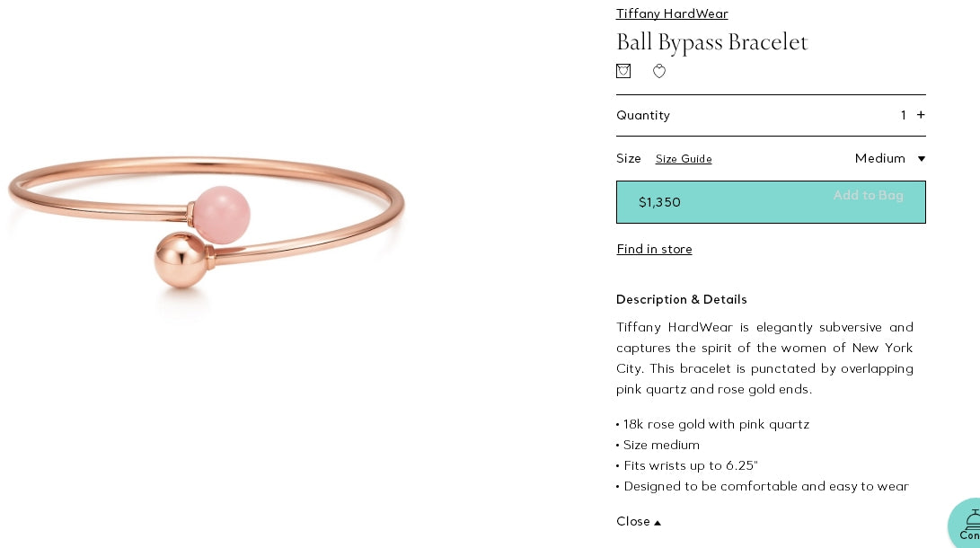Open the Size Guide link
Screen dimensions: 980x548
(x=684, y=159)
